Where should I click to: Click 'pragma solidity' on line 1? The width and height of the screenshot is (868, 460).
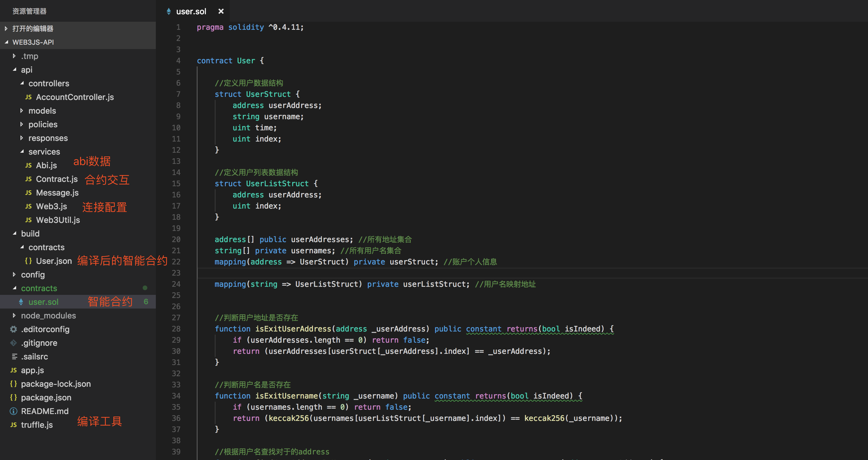click(230, 27)
